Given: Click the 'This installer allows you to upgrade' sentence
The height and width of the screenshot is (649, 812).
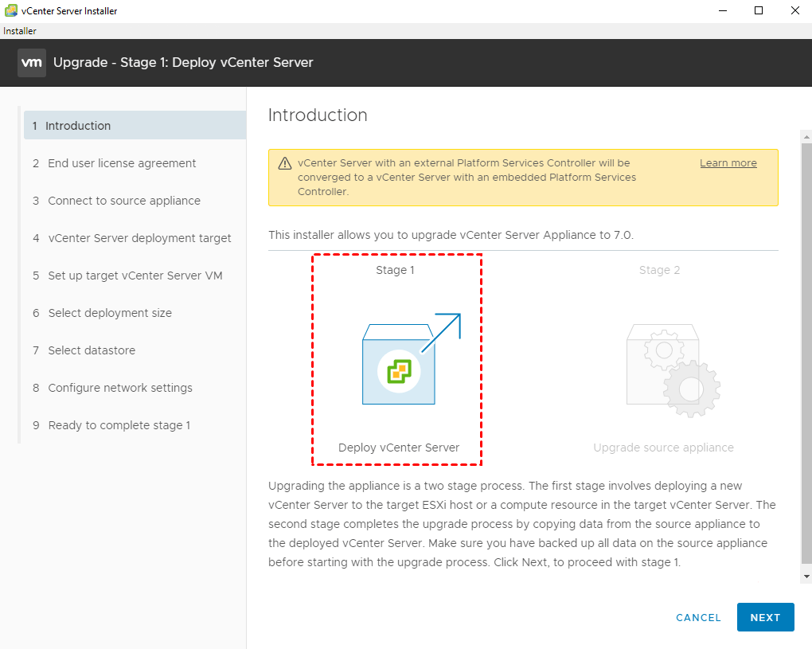Looking at the screenshot, I should [451, 235].
